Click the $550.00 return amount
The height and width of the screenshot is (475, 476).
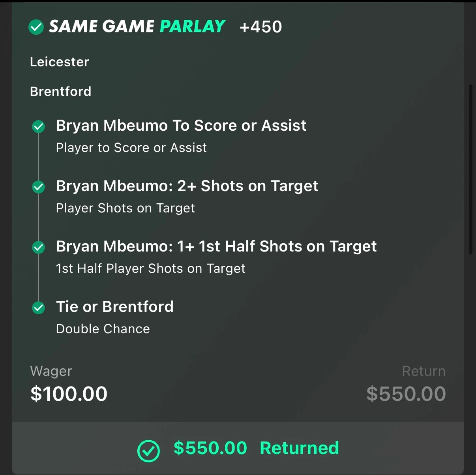coord(406,394)
